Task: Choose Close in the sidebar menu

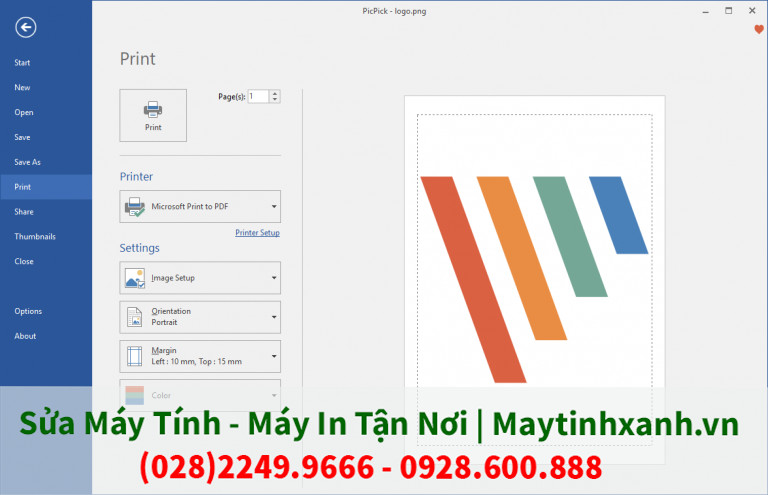Action: pyautogui.click(x=46, y=261)
